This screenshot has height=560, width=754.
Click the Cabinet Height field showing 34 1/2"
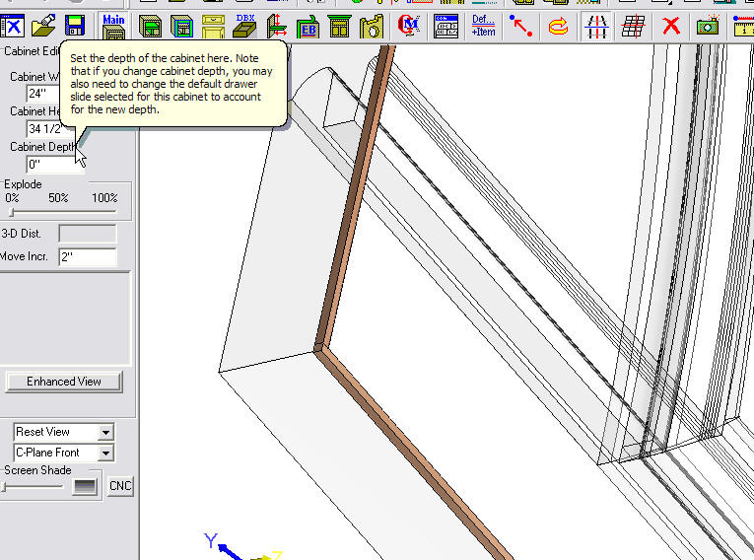point(44,129)
